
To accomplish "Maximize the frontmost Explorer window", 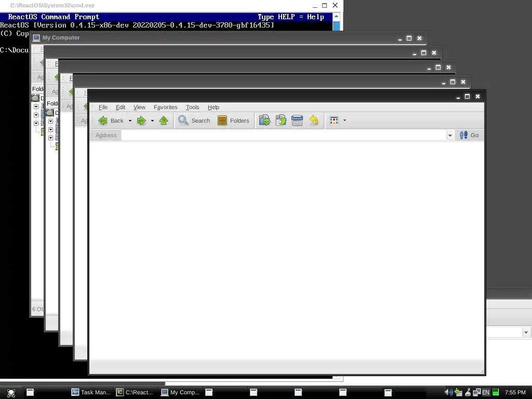I will click(467, 96).
